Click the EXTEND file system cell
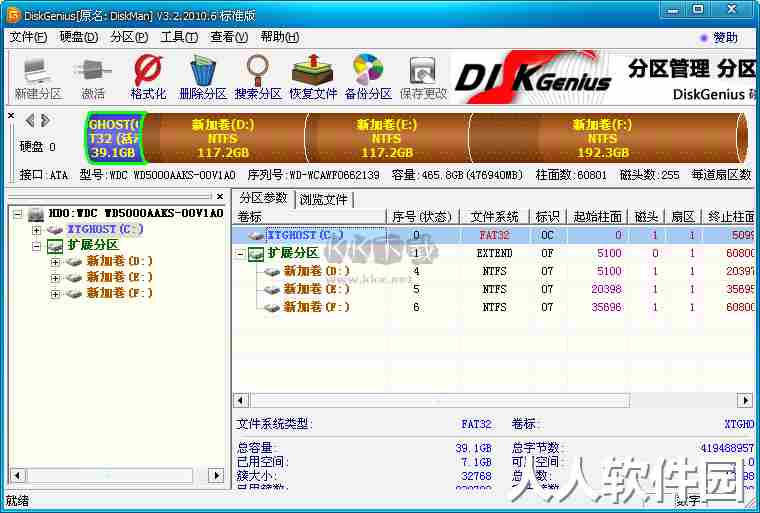Image resolution: width=760 pixels, height=513 pixels. pyautogui.click(x=494, y=254)
